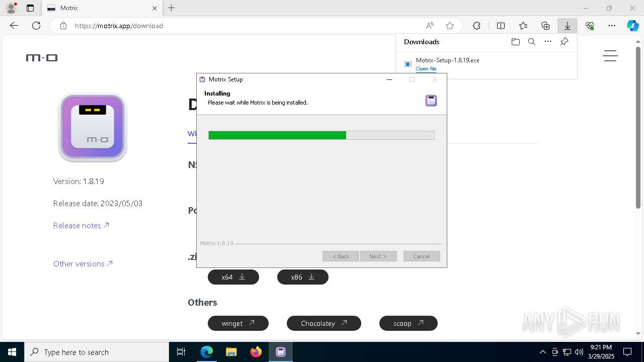The image size is (644, 362).
Task: Download the x64 zip package
Action: 233,277
